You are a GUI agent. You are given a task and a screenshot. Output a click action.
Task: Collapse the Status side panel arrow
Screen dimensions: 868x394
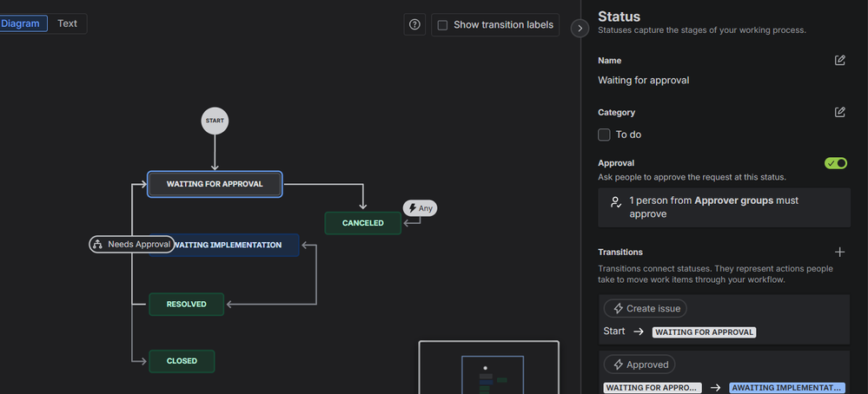pyautogui.click(x=580, y=28)
